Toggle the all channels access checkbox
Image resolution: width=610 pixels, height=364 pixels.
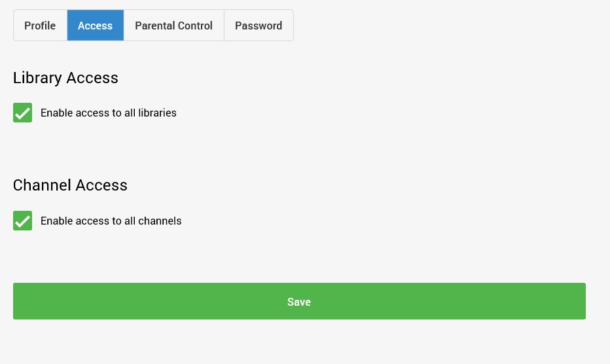(23, 221)
